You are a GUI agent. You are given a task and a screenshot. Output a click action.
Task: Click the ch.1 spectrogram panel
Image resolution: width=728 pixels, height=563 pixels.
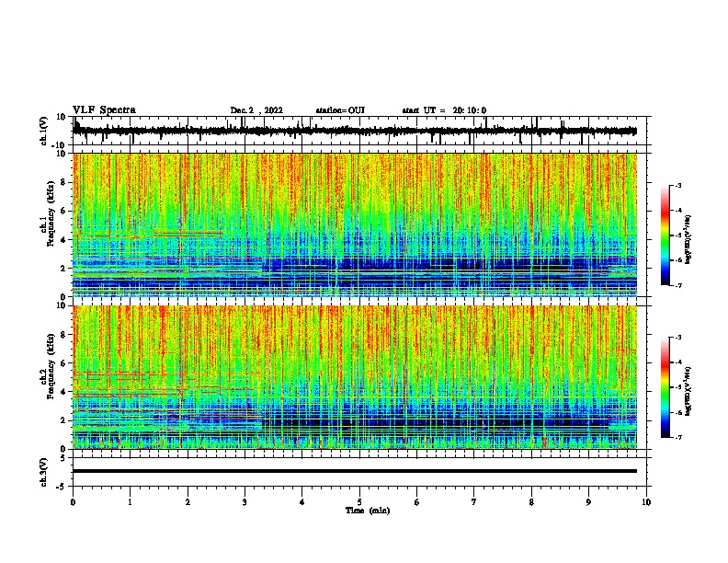pyautogui.click(x=355, y=224)
